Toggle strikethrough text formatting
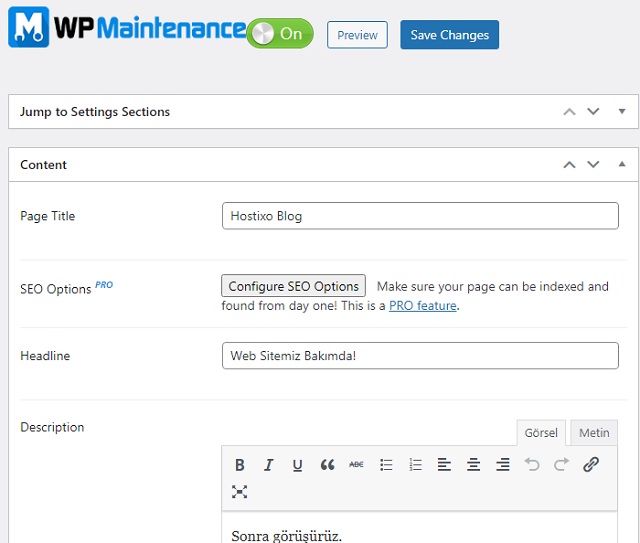This screenshot has height=543, width=640. [356, 465]
